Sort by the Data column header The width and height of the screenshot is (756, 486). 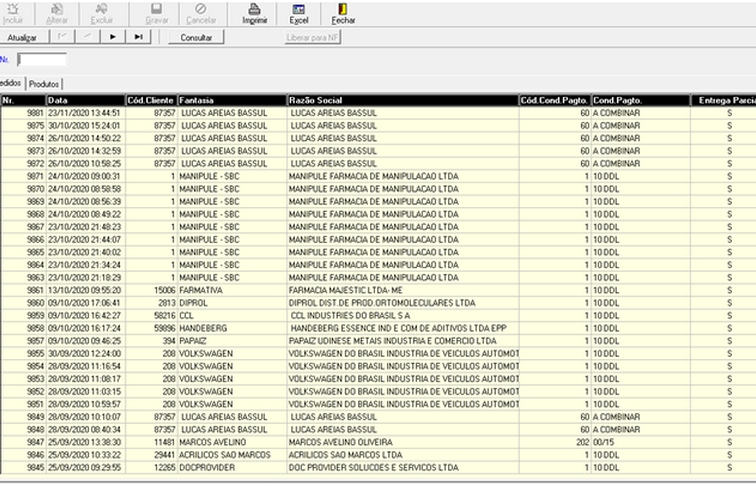coord(85,100)
